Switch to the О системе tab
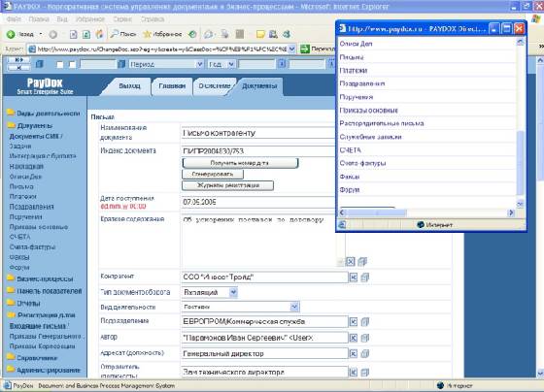544x392 pixels. click(x=215, y=86)
